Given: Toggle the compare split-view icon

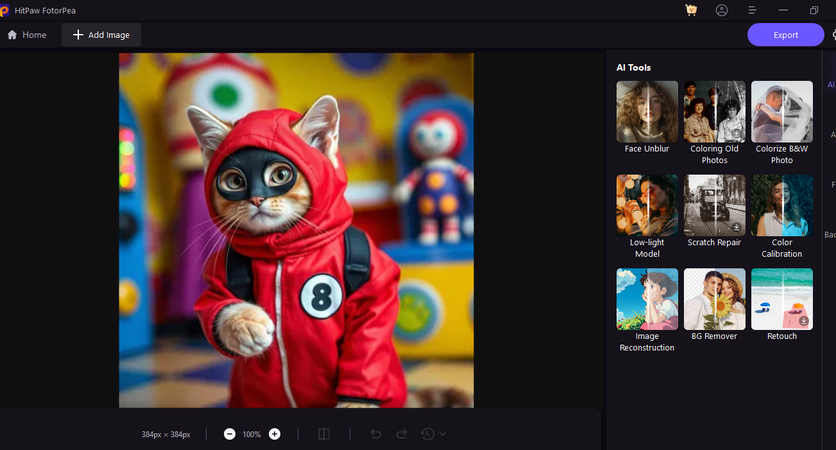Looking at the screenshot, I should click(x=324, y=434).
